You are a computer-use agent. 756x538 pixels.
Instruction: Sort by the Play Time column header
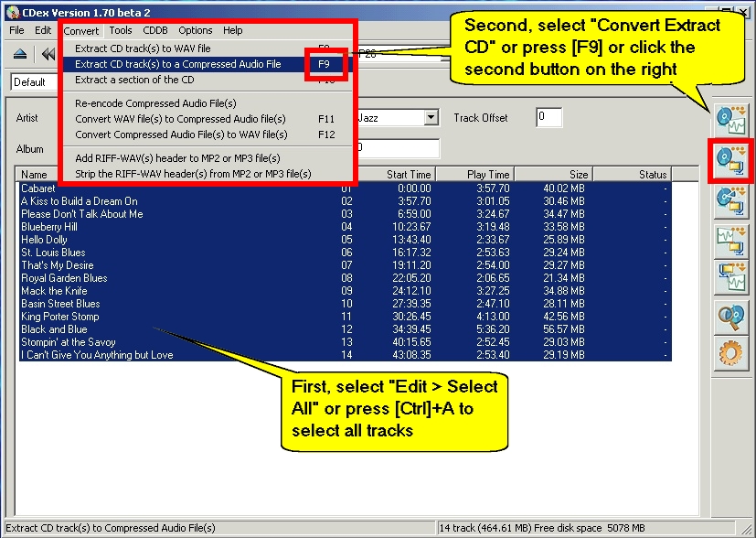475,174
